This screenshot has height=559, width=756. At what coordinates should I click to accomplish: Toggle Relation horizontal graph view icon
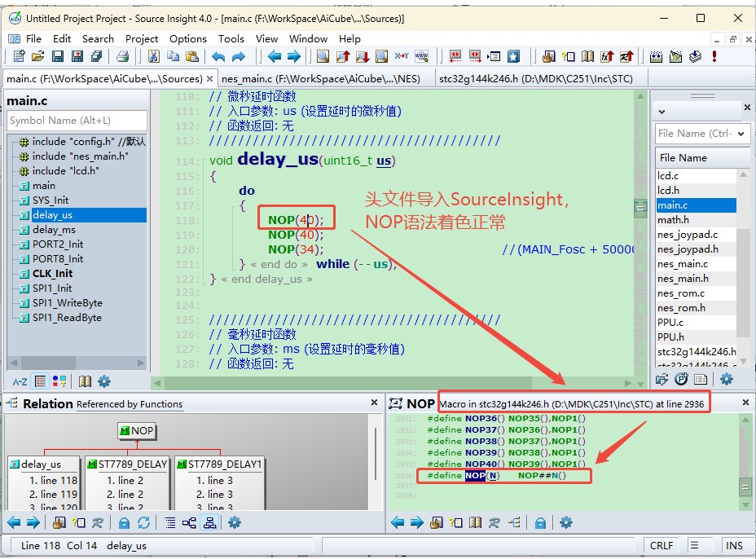click(190, 522)
